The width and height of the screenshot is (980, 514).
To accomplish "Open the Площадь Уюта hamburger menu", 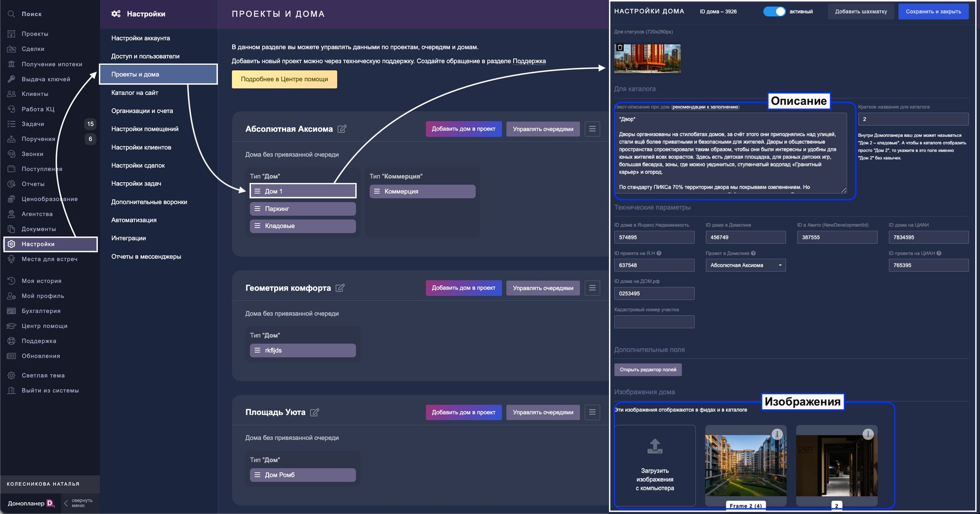I will [592, 412].
